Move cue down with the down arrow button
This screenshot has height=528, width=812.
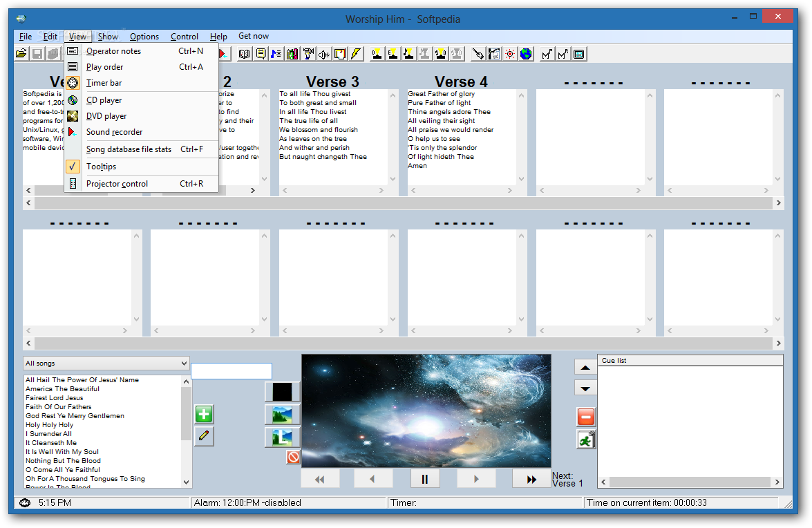tap(585, 388)
